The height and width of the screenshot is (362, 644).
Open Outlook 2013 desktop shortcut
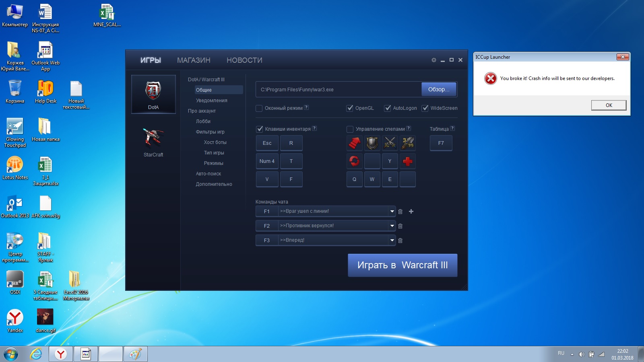point(15,206)
